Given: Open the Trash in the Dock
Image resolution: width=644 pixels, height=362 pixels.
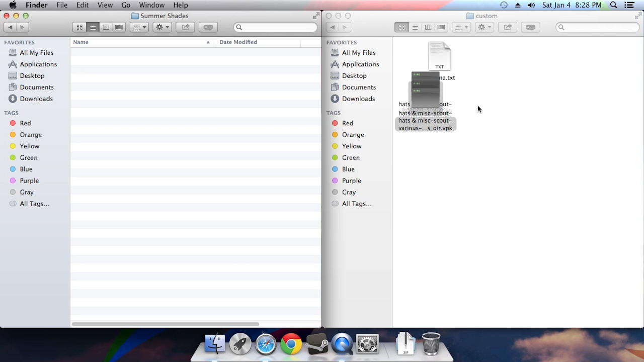Looking at the screenshot, I should (431, 344).
